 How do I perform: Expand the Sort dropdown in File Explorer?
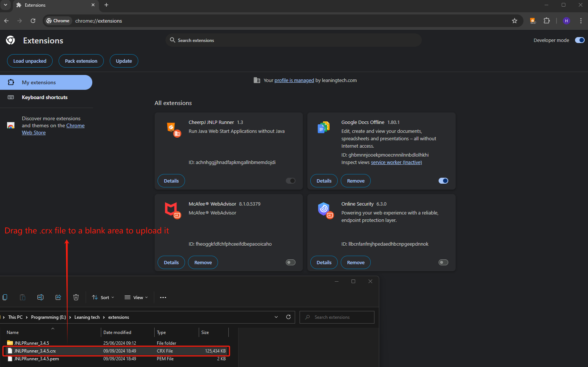pyautogui.click(x=103, y=297)
